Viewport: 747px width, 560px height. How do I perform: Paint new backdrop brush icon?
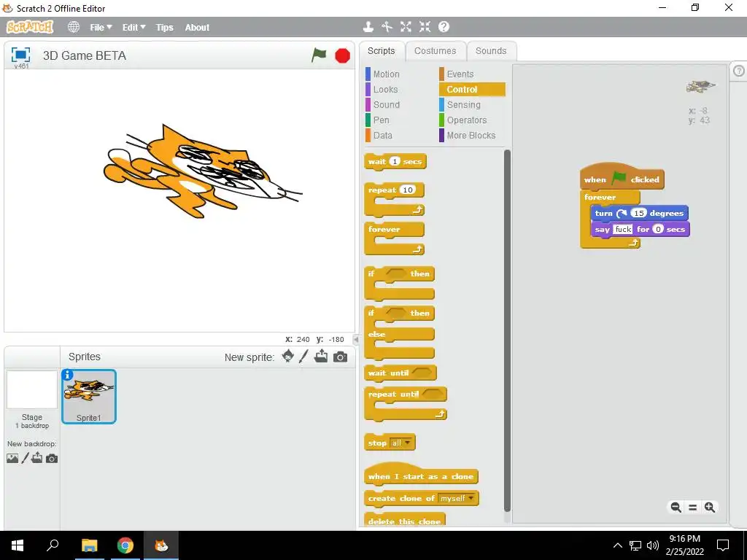pos(25,458)
